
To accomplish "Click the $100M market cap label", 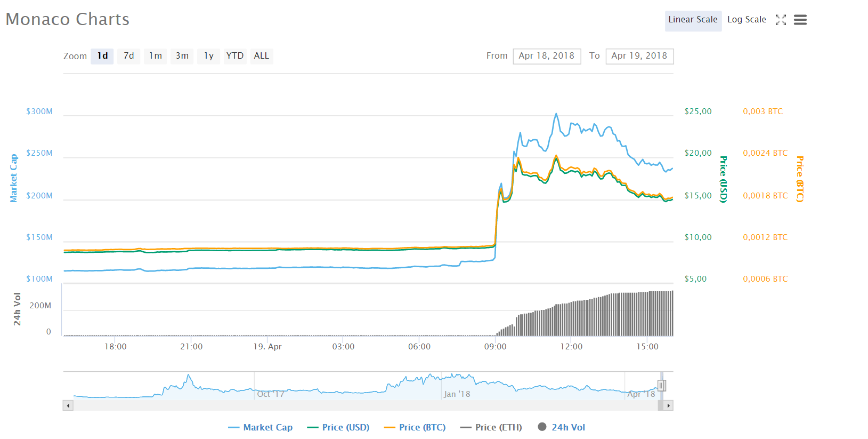I will coord(39,279).
